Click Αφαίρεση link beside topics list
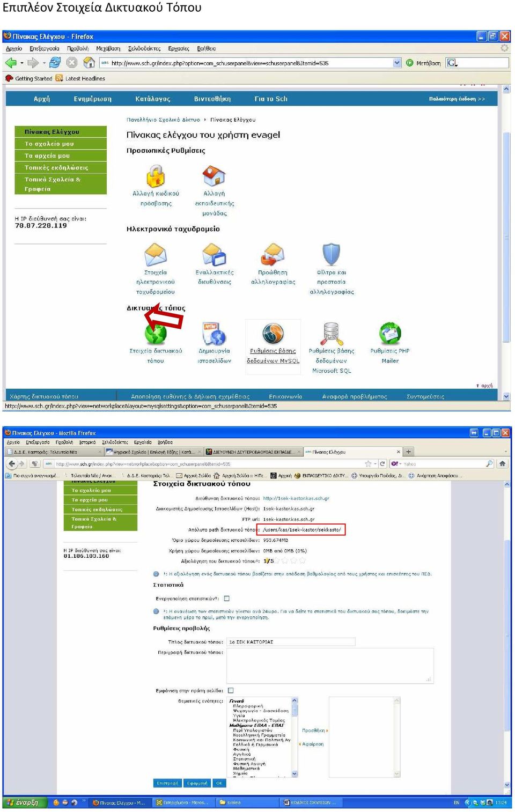Viewport: 515px width, 812px height. click(x=312, y=744)
